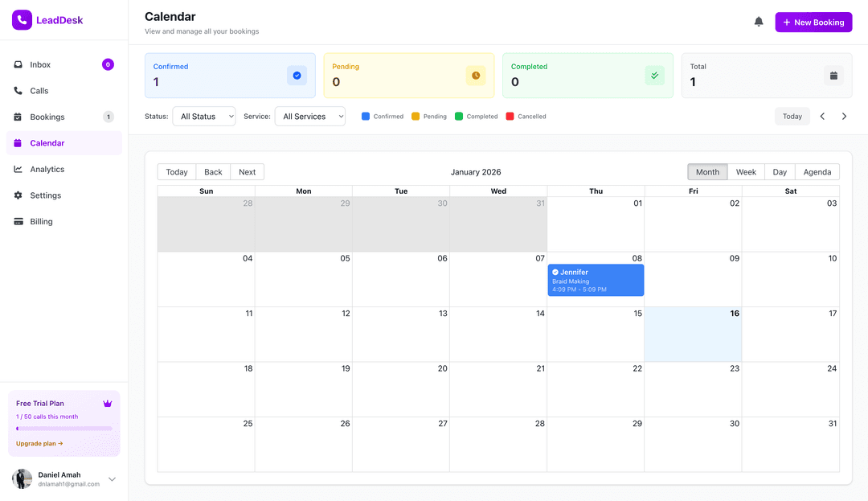The width and height of the screenshot is (868, 501).
Task: Select the Calls sidebar icon
Action: [x=38, y=90]
